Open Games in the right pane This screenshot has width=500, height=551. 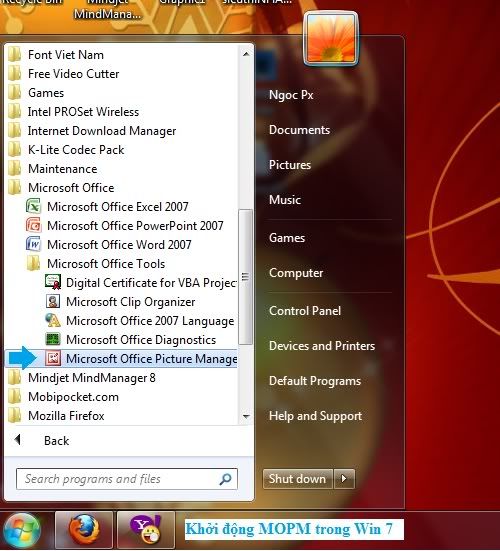coord(287,238)
